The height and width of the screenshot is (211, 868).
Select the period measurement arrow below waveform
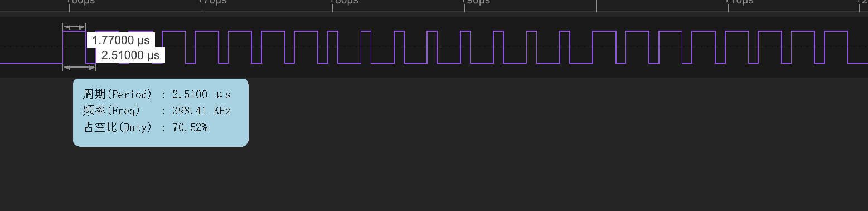[79, 68]
